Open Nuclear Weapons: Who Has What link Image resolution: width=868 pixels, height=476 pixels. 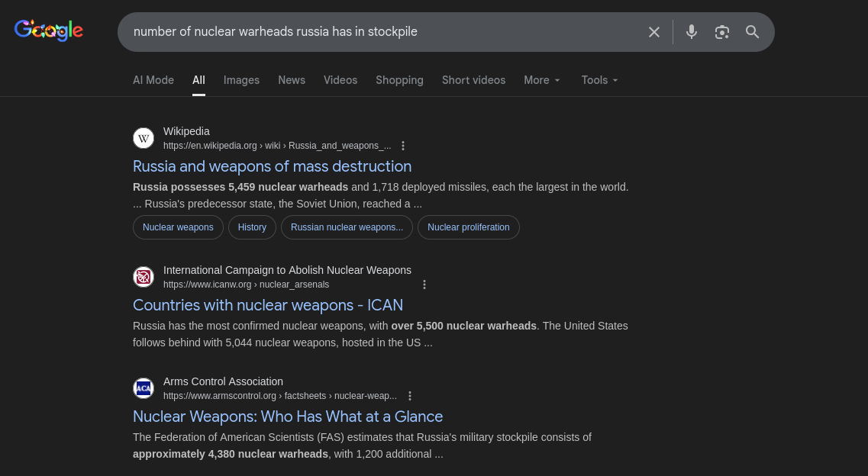point(288,416)
